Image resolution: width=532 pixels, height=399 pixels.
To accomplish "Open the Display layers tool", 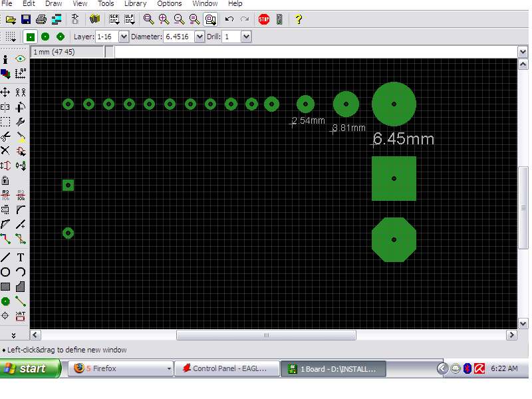I will 5,74.
